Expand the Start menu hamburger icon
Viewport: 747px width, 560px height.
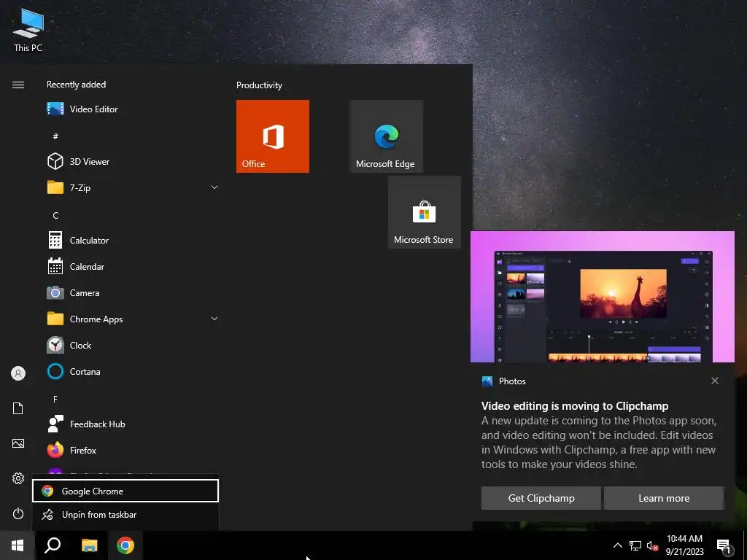18,85
